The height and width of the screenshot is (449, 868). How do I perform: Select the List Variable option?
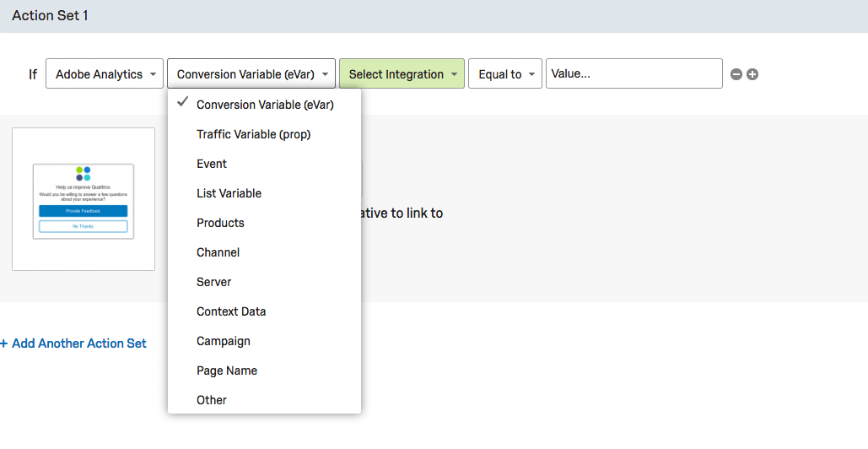tap(265, 193)
